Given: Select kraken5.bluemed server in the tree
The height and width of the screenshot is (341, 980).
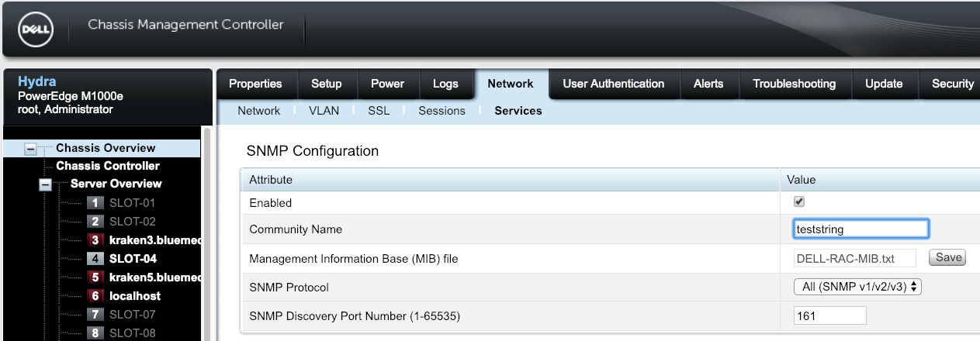Looking at the screenshot, I should (x=156, y=277).
